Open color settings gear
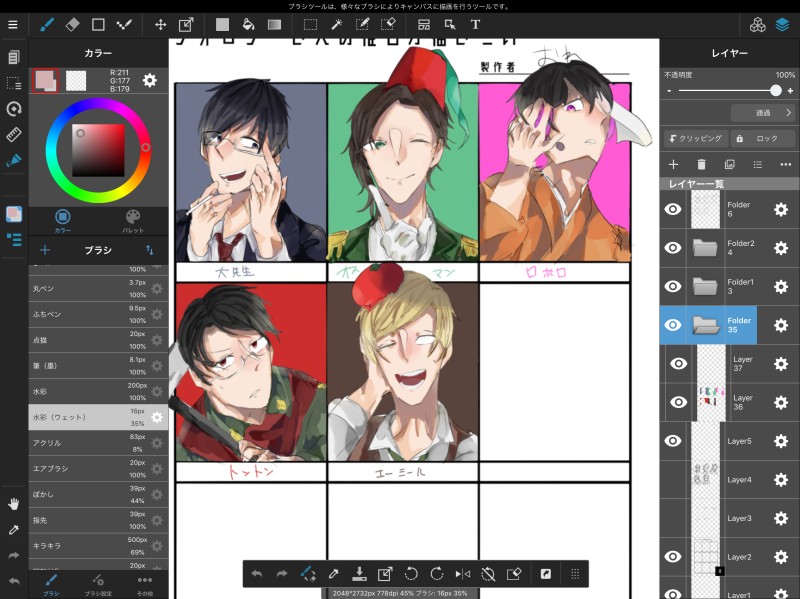The width and height of the screenshot is (800, 599). pyautogui.click(x=149, y=80)
